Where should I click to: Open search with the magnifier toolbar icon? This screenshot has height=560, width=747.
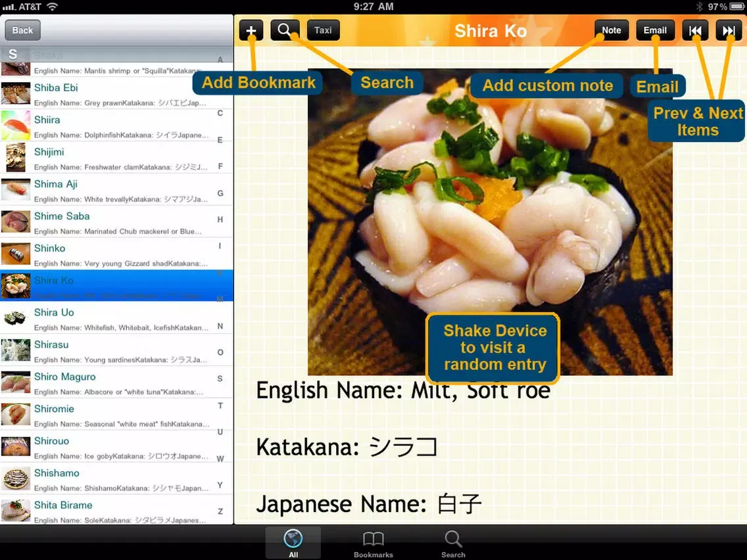285,30
